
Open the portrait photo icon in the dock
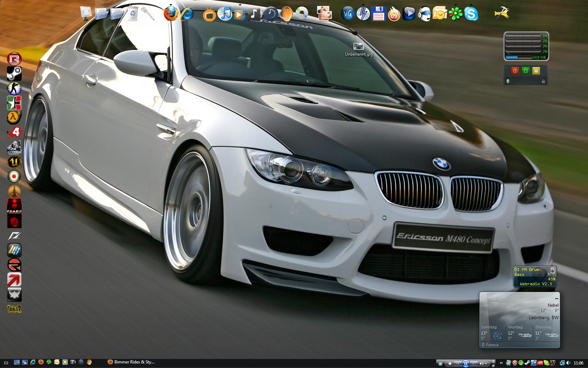pyautogui.click(x=324, y=14)
